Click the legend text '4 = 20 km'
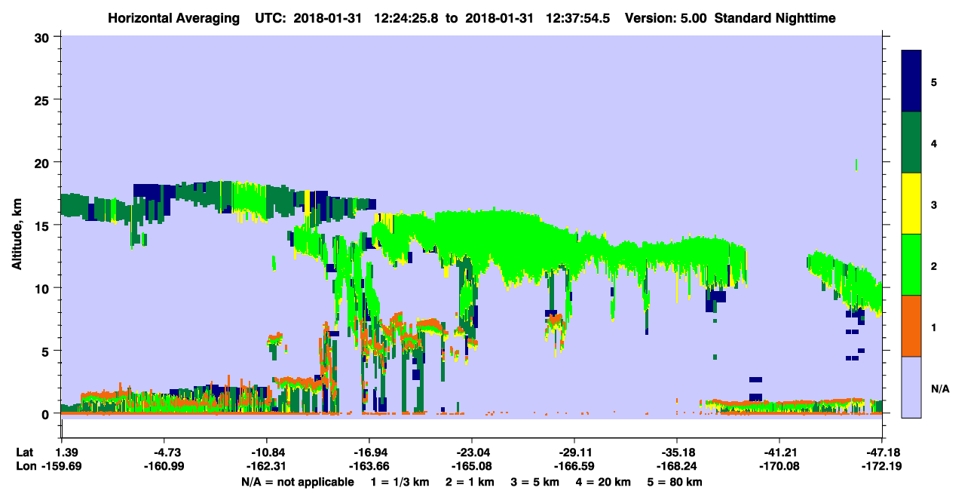Screen dimensions: 980x503 pyautogui.click(x=604, y=482)
